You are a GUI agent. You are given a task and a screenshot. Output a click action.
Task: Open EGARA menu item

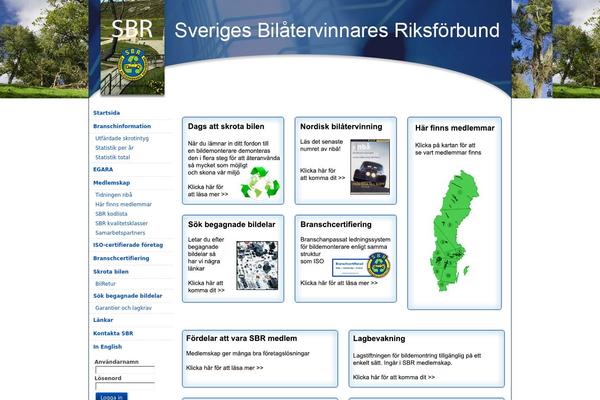(x=103, y=170)
